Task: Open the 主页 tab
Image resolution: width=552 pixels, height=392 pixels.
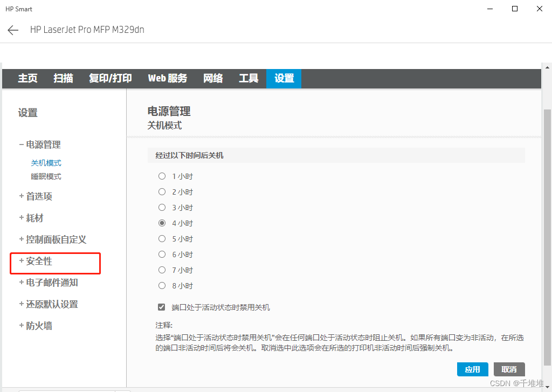Action: pyautogui.click(x=27, y=78)
